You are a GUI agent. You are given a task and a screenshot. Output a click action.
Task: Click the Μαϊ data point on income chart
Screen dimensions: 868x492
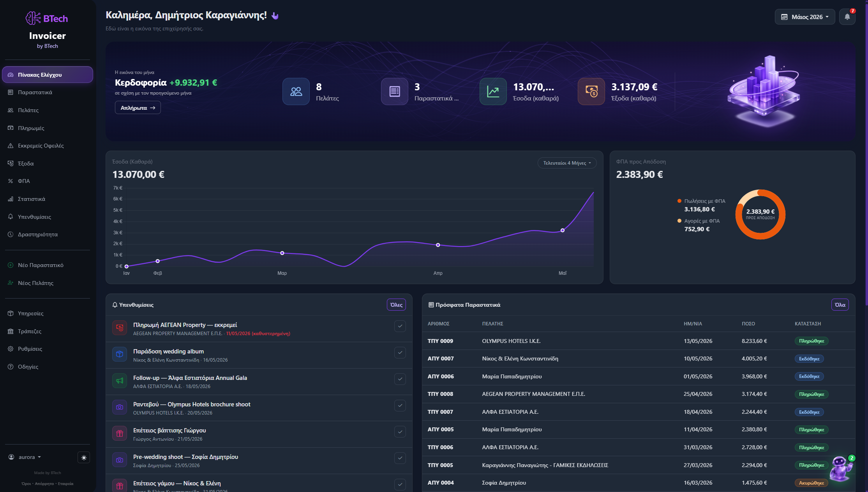point(563,230)
